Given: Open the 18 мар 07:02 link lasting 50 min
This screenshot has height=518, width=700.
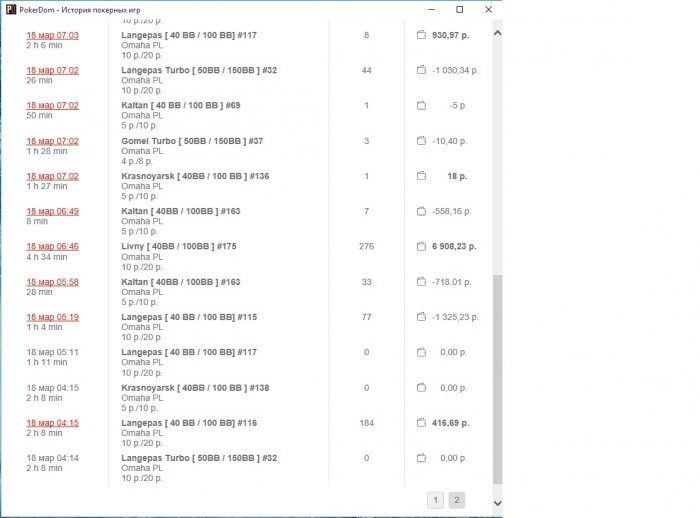Looking at the screenshot, I should [53, 106].
